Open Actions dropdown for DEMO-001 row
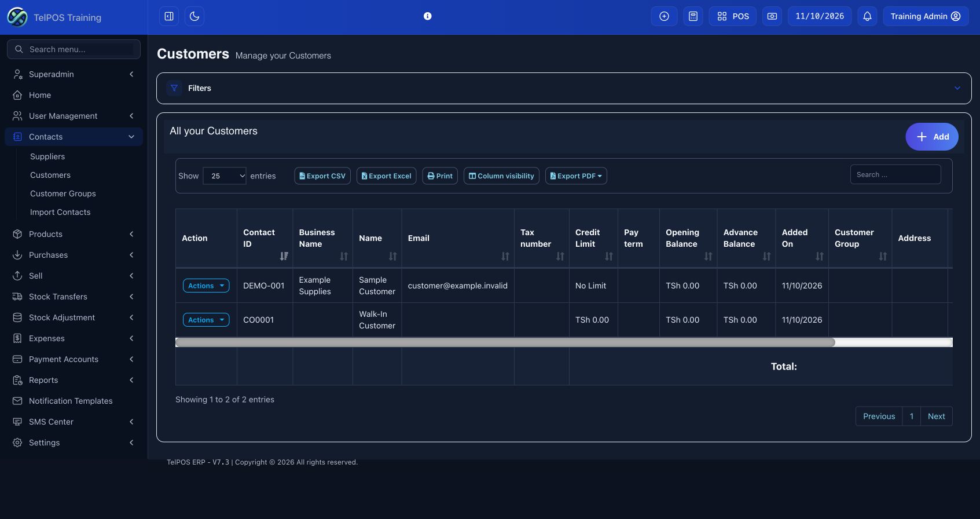The height and width of the screenshot is (519, 980). pos(206,286)
